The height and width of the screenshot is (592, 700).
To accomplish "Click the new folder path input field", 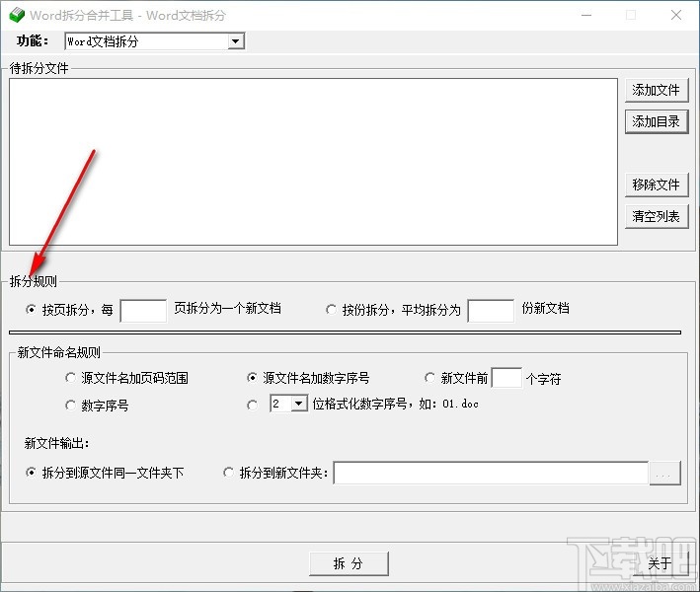I will coord(491,473).
